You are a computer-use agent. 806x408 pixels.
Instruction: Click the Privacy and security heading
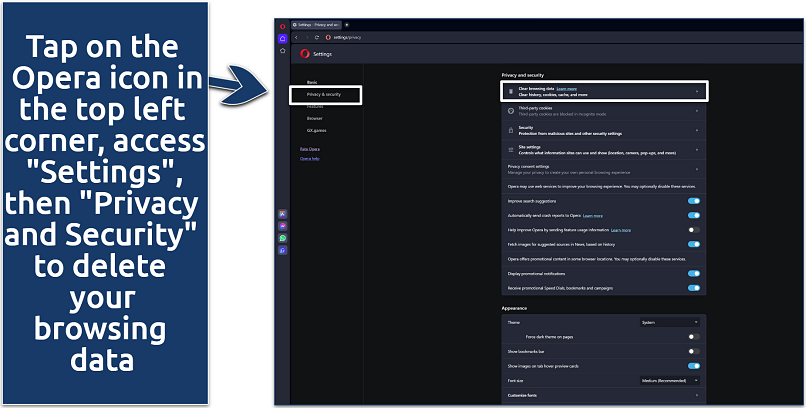pyautogui.click(x=522, y=75)
